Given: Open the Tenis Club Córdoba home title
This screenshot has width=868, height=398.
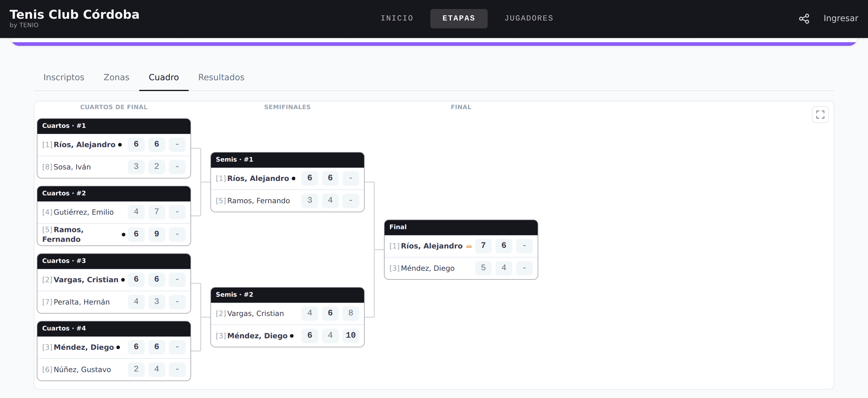Looking at the screenshot, I should click(74, 14).
